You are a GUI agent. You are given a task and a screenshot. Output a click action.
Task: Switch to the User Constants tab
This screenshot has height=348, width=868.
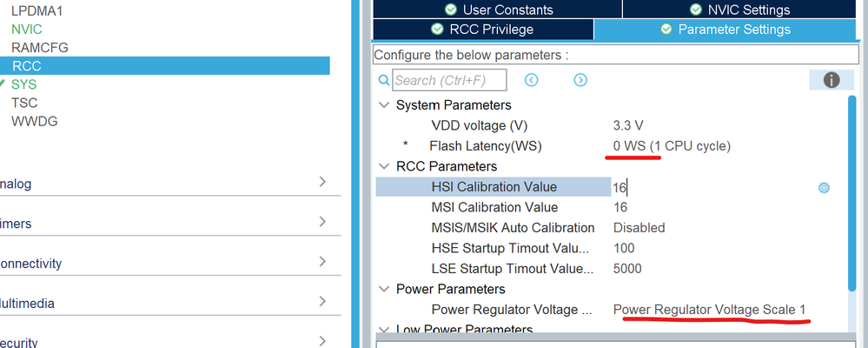497,10
